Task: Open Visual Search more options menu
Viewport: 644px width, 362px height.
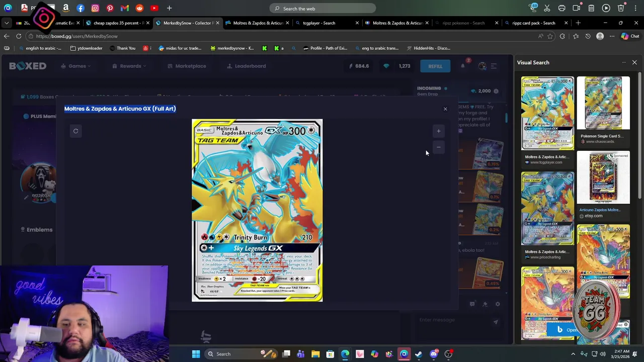Action: pos(623,62)
